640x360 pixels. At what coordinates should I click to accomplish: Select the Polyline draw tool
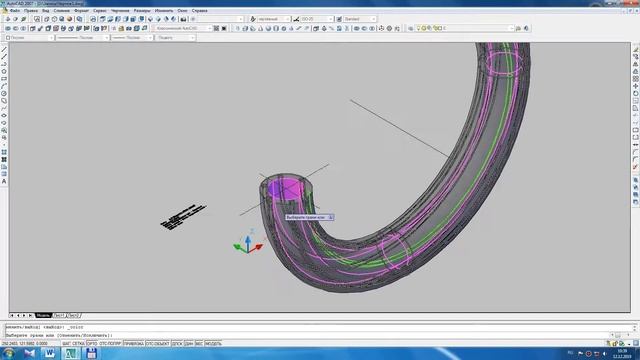coord(4,64)
